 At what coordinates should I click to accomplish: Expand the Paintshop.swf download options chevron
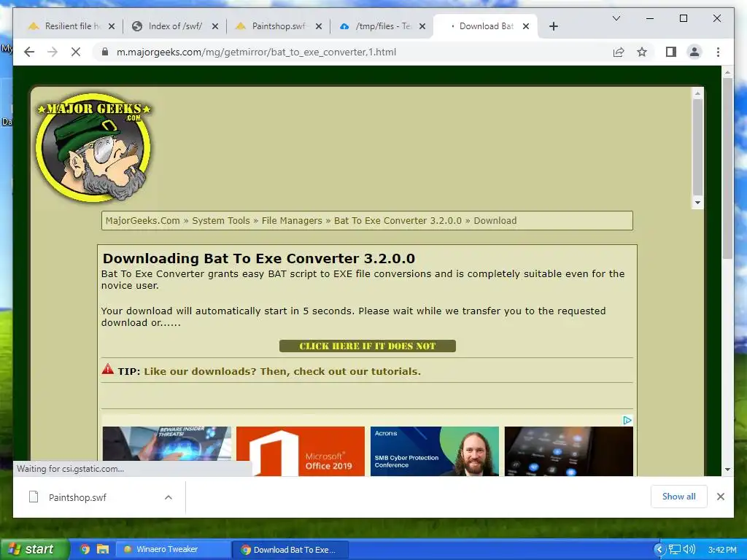pyautogui.click(x=169, y=497)
